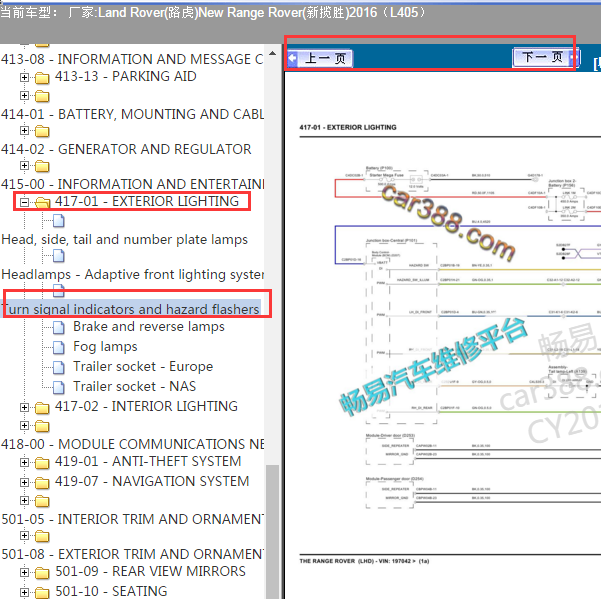Select '501-08 - EXTERIOR TRIM AND ORNAMENT' label
The width and height of the screenshot is (601, 599).
tap(133, 554)
